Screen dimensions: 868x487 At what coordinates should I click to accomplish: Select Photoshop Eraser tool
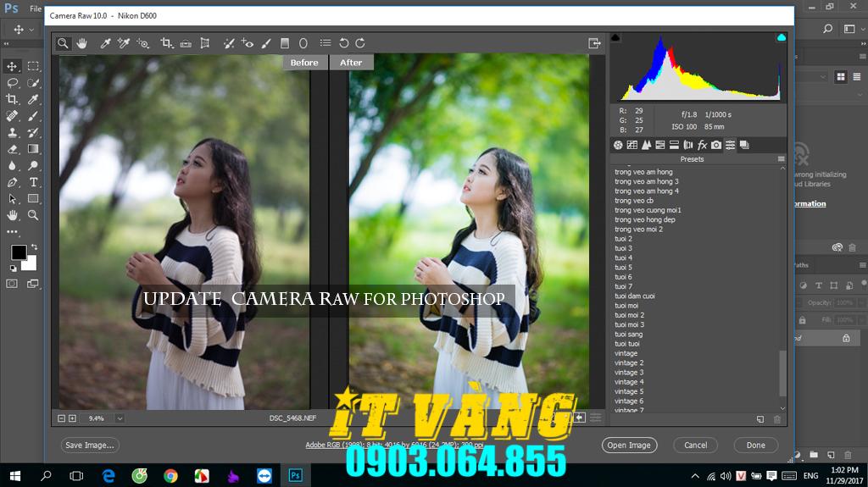tap(12, 149)
